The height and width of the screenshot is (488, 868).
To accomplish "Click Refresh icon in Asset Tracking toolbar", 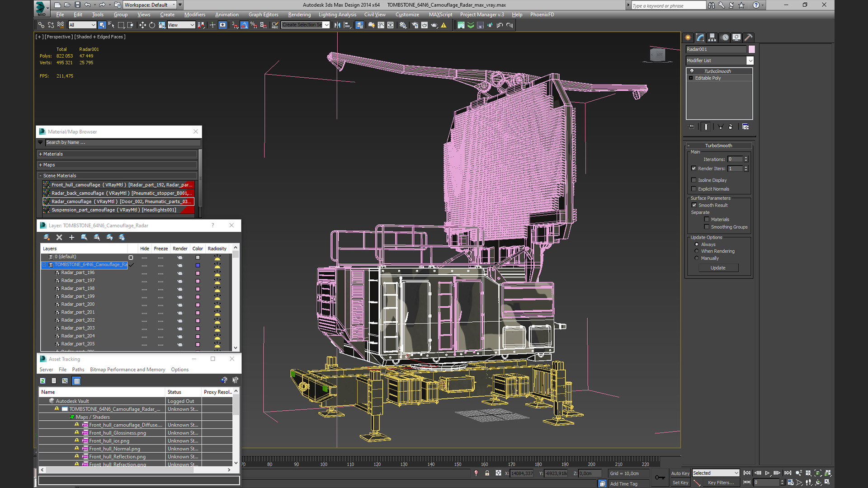I will [42, 381].
